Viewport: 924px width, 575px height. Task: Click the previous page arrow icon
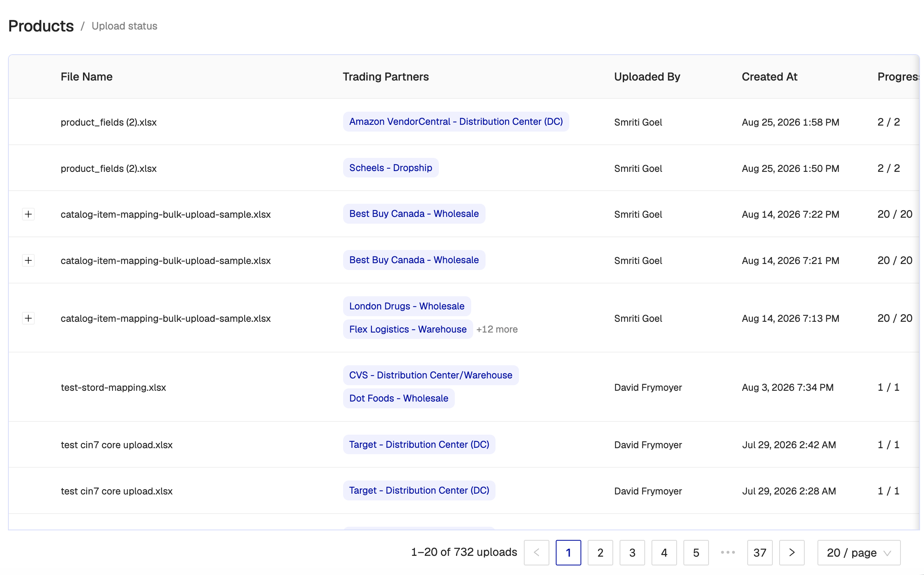click(536, 553)
